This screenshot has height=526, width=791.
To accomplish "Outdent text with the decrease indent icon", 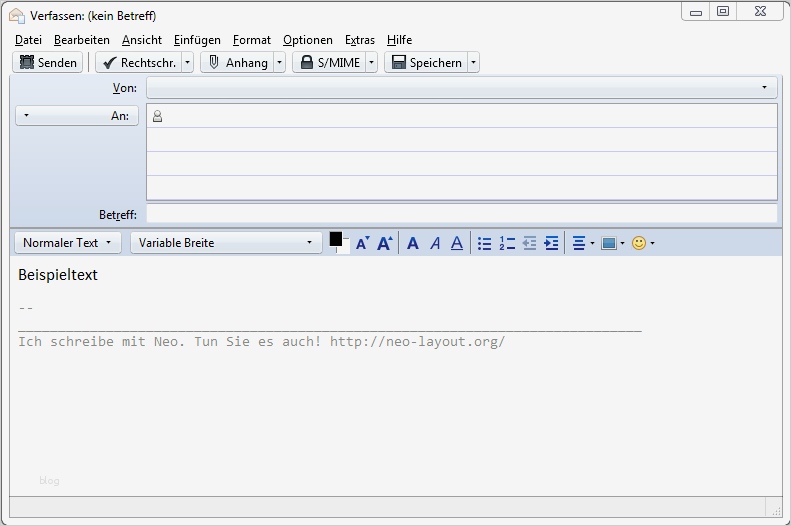I will coord(529,244).
